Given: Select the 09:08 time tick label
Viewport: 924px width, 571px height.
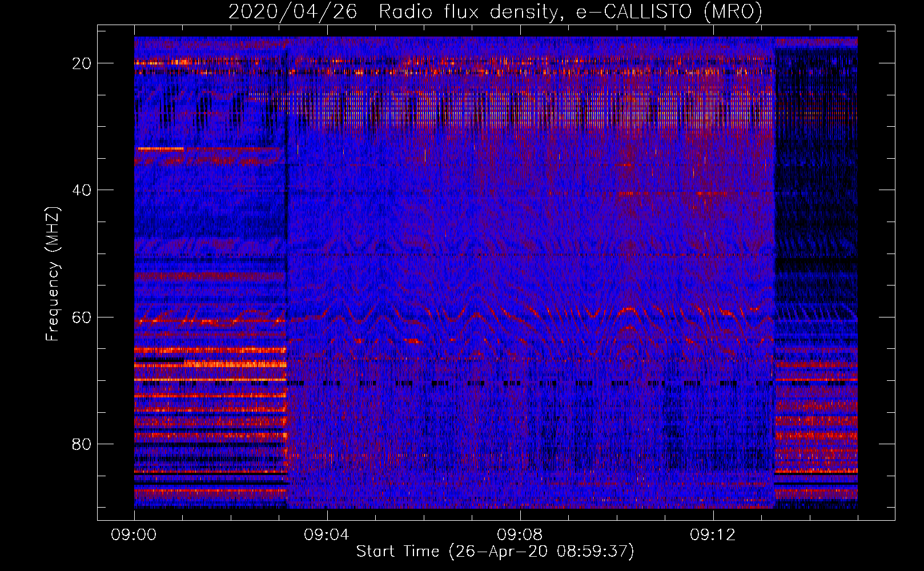Looking at the screenshot, I should point(520,535).
